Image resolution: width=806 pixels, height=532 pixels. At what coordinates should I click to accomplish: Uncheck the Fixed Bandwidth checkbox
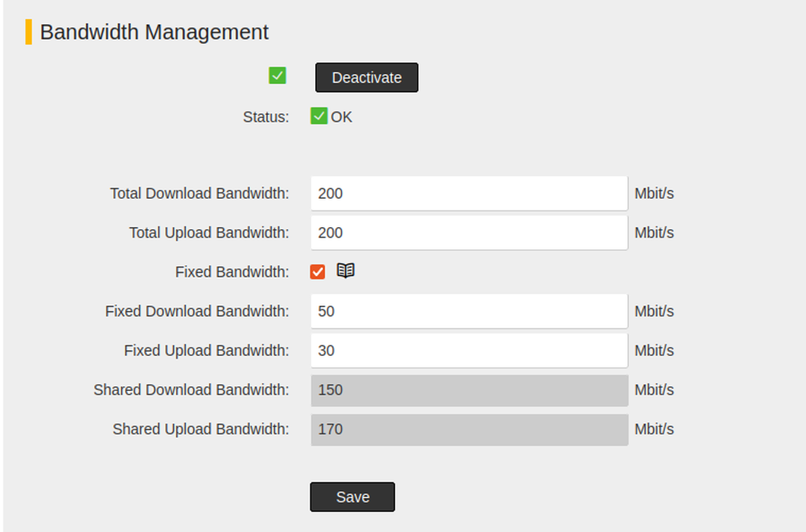point(318,272)
